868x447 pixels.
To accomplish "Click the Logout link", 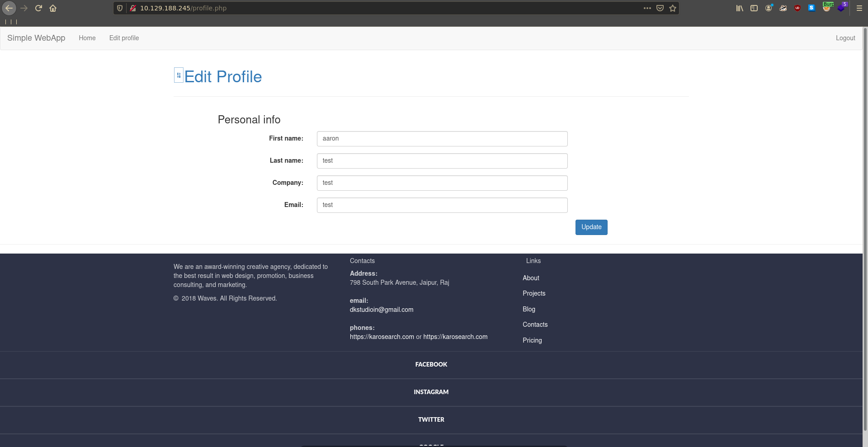I will click(x=845, y=38).
